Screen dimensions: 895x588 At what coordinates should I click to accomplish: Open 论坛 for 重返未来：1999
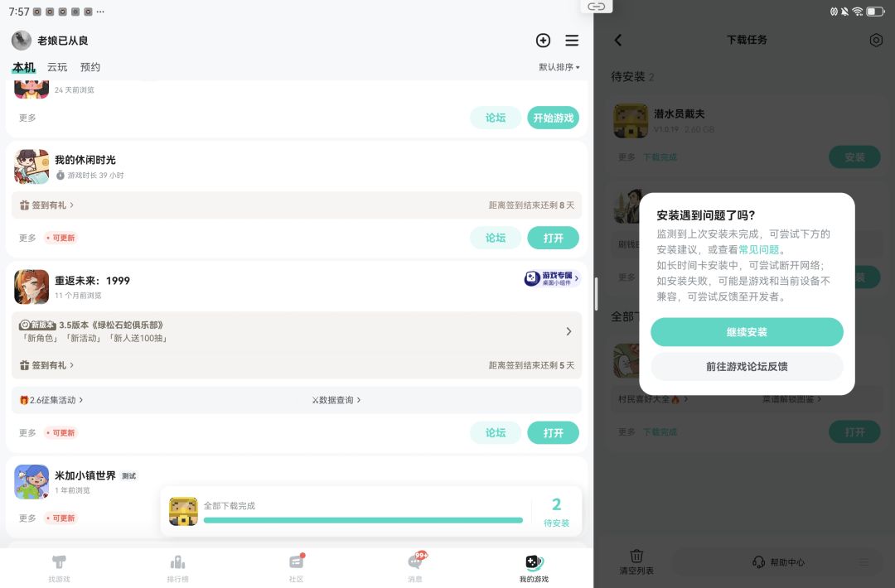click(x=496, y=433)
